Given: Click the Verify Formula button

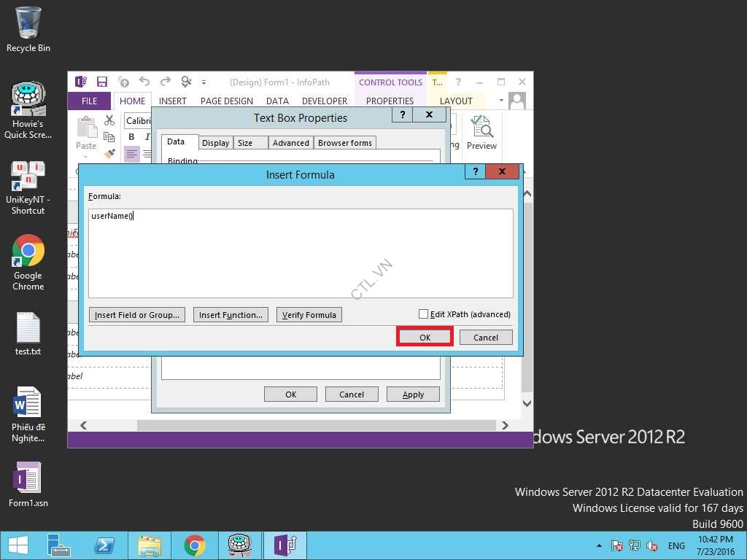Looking at the screenshot, I should [x=309, y=315].
